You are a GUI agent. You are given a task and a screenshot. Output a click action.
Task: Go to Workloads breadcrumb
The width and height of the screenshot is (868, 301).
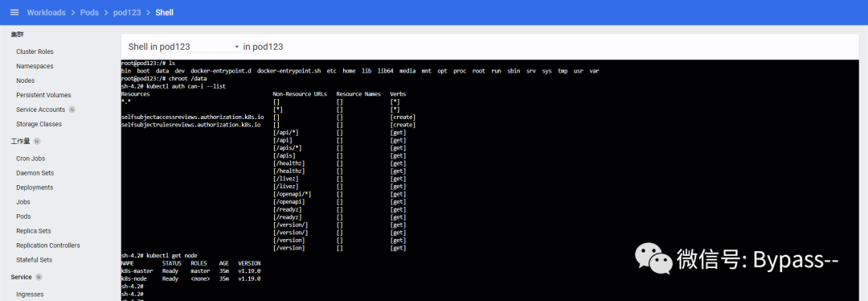(46, 12)
